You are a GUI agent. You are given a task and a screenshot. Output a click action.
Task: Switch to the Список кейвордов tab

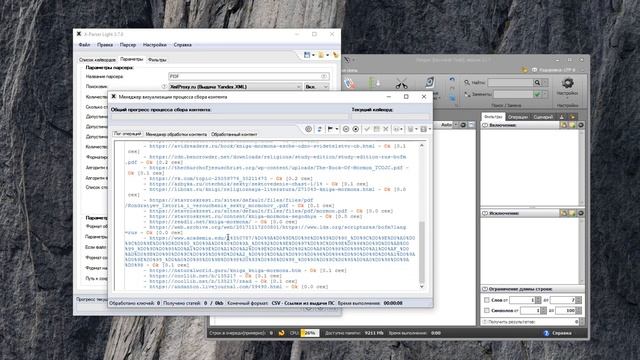click(97, 60)
